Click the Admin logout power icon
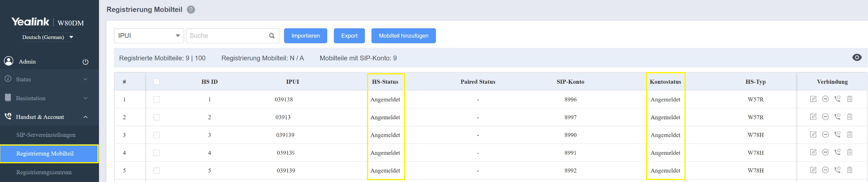The height and width of the screenshot is (182, 868). point(86,62)
